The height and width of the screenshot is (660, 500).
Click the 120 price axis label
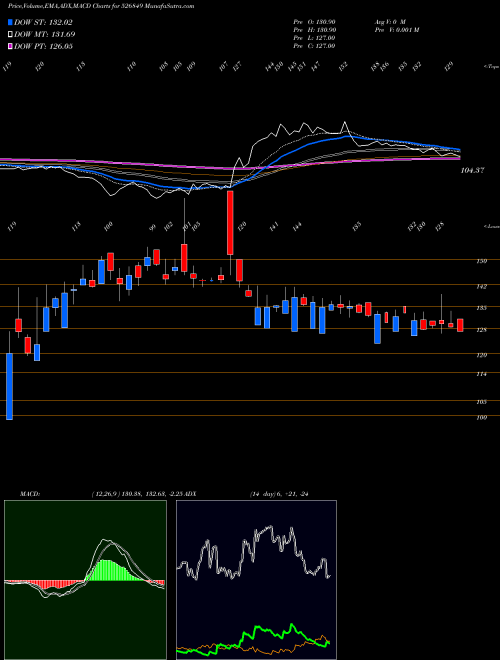pyautogui.click(x=482, y=355)
